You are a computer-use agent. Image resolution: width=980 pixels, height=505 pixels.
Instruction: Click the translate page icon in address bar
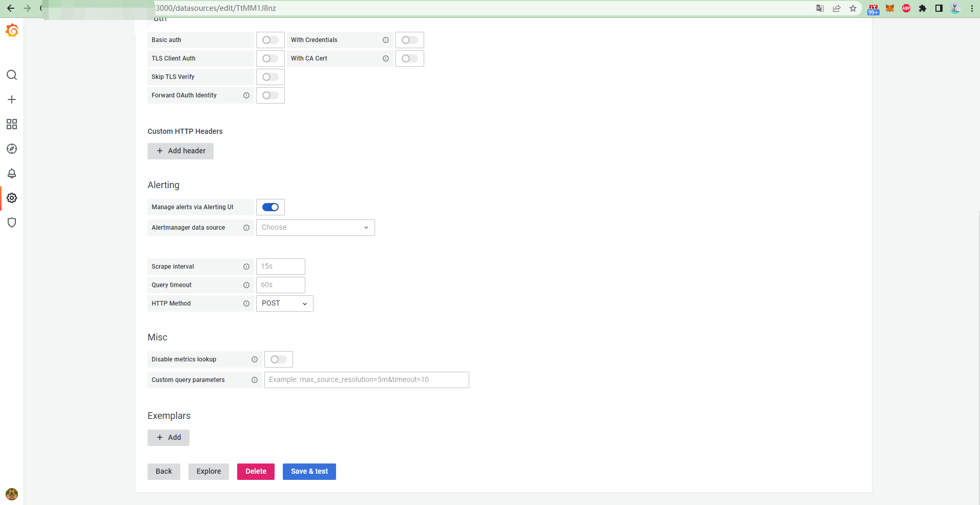pyautogui.click(x=820, y=8)
